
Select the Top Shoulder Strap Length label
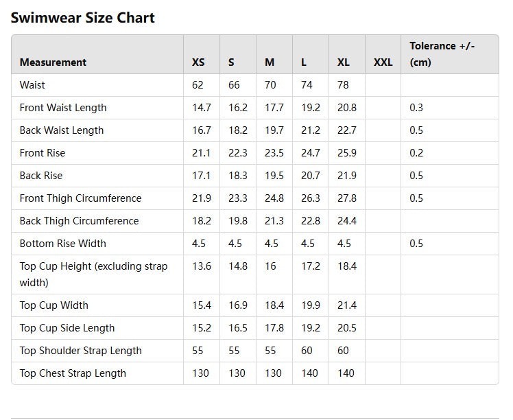80,351
